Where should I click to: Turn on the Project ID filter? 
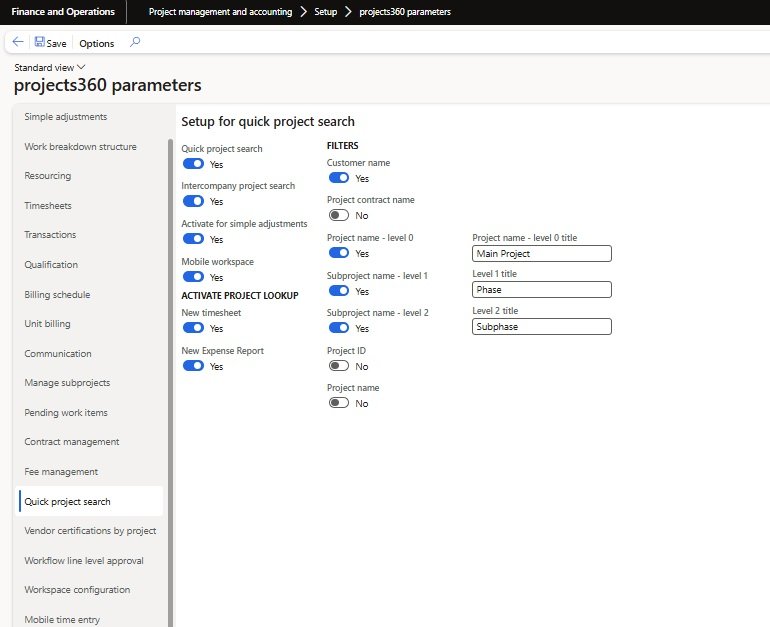click(339, 366)
